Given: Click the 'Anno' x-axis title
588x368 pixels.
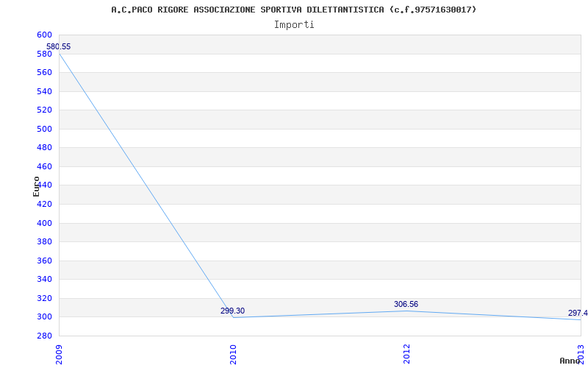Looking at the screenshot, I should click(x=569, y=361).
